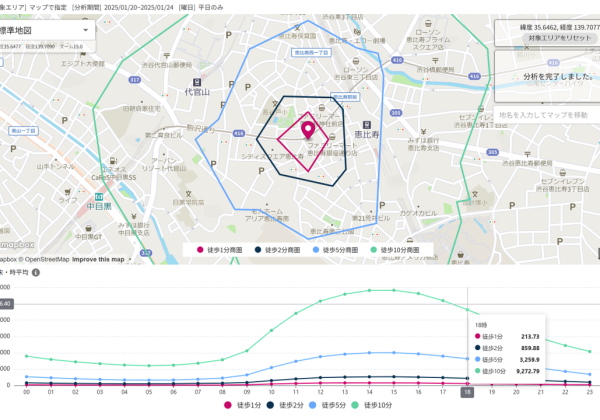Click route 305 shield above 渋谷恵比寿郵便局

pyautogui.click(x=492, y=152)
